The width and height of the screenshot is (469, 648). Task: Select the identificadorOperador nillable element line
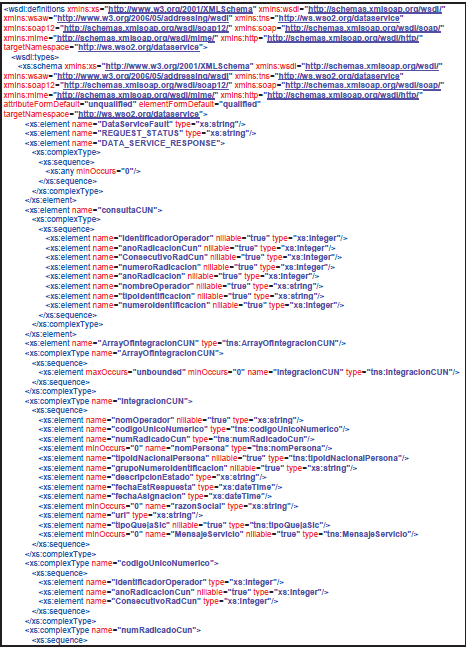click(x=197, y=238)
